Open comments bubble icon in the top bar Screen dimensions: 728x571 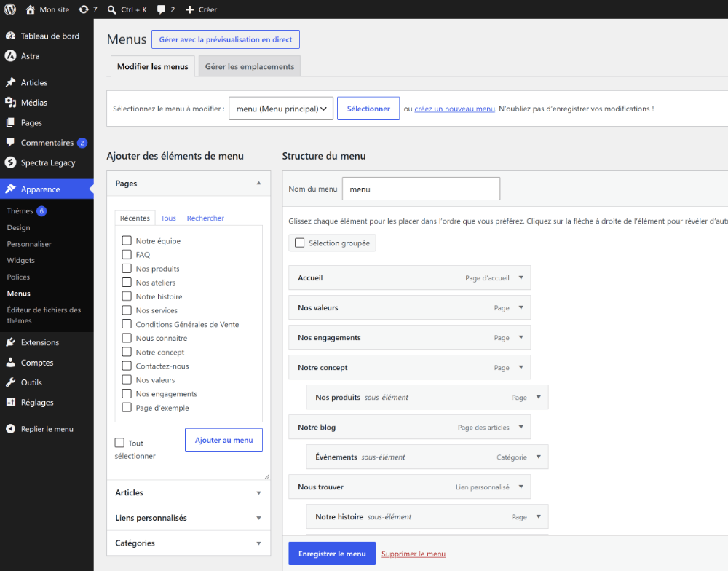click(x=161, y=9)
